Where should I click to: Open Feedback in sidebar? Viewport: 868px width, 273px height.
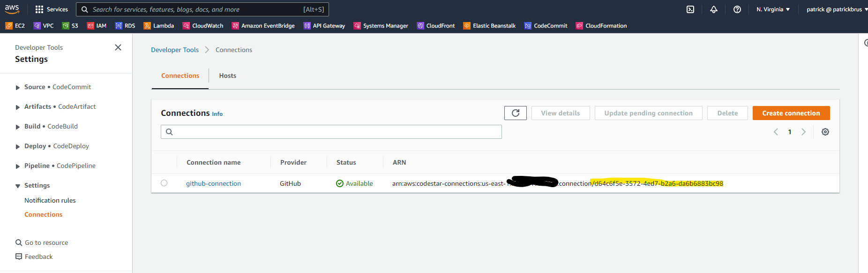coord(34,257)
